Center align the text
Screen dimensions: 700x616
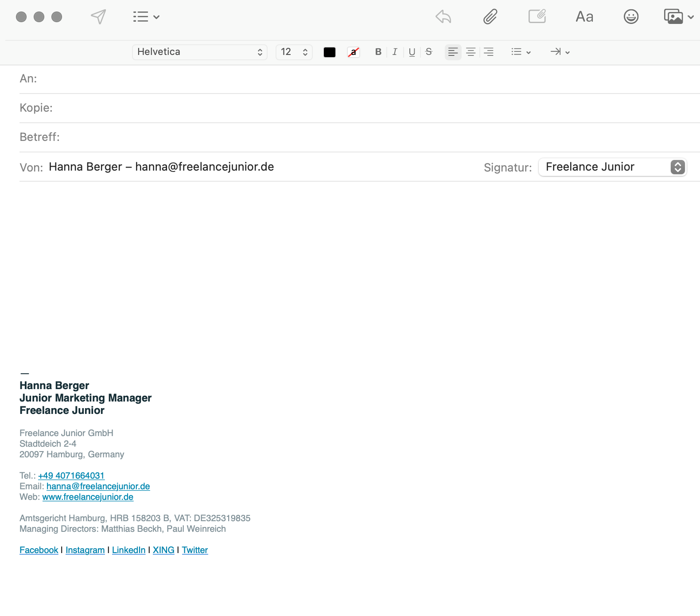(x=471, y=52)
